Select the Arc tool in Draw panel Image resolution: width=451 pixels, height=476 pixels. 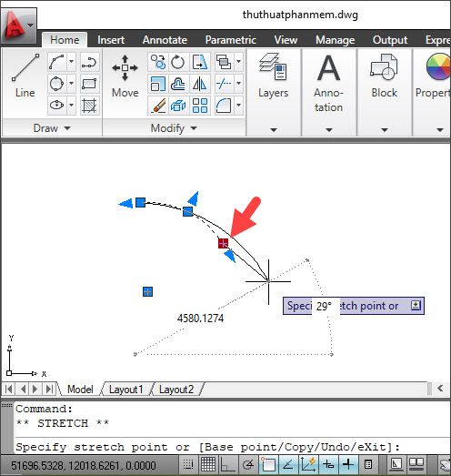pyautogui.click(x=56, y=62)
